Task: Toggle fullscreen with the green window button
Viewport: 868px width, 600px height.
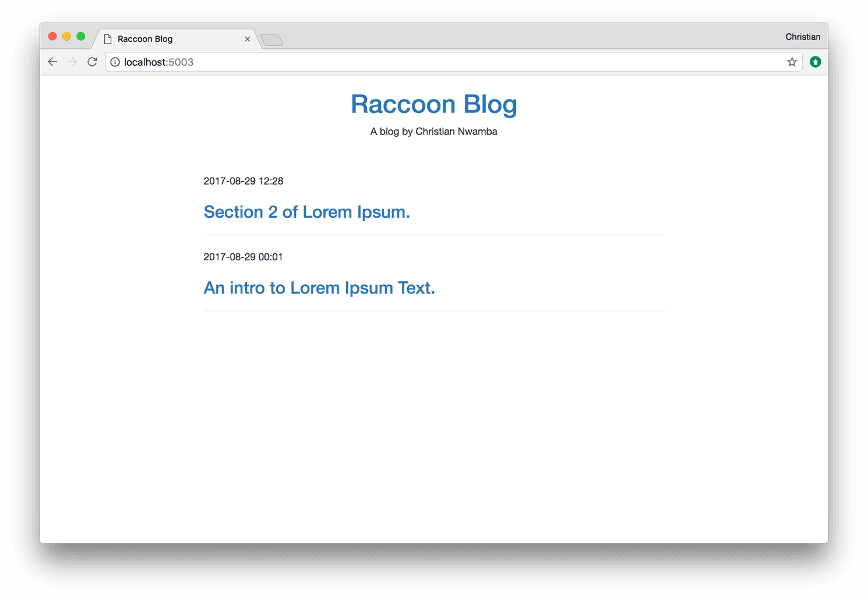Action: tap(80, 36)
